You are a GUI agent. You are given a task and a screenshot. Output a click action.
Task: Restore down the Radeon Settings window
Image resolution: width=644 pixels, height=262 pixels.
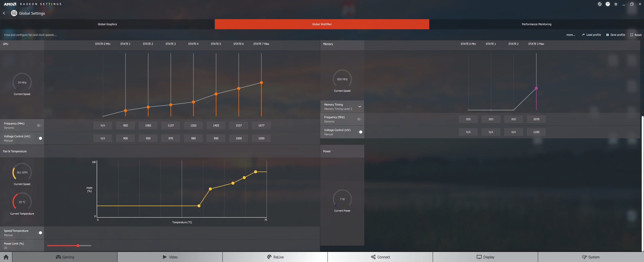(x=632, y=4)
